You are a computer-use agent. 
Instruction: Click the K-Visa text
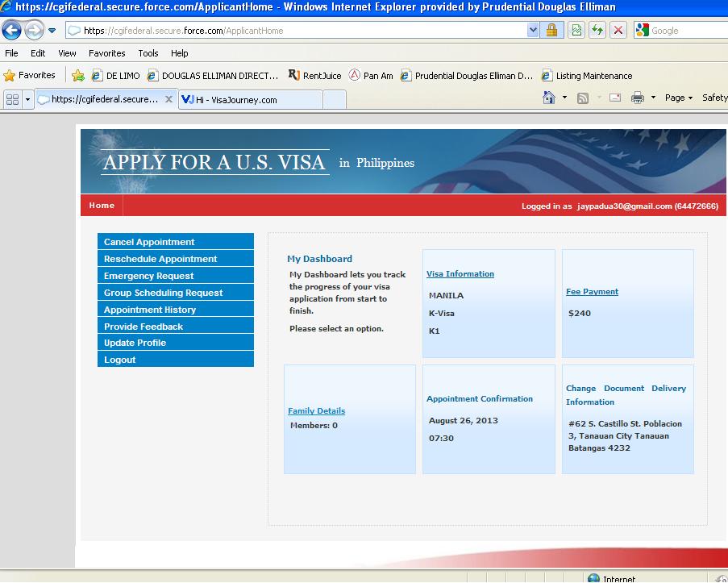(442, 313)
